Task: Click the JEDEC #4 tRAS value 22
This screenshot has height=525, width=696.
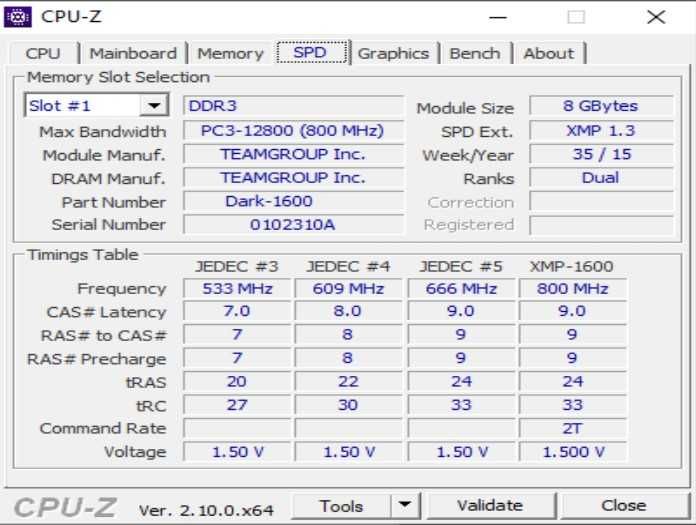Action: [x=348, y=381]
